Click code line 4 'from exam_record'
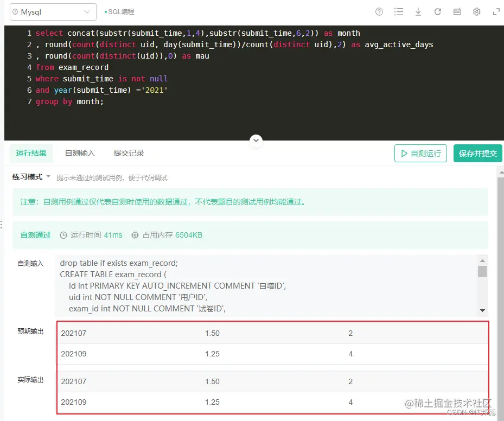Screen dimensions: 504x421 pyautogui.click(x=72, y=67)
